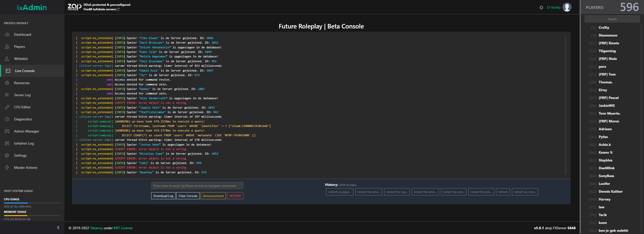Open the Server Log menu item
The width and height of the screenshot is (644, 234).
click(x=22, y=95)
